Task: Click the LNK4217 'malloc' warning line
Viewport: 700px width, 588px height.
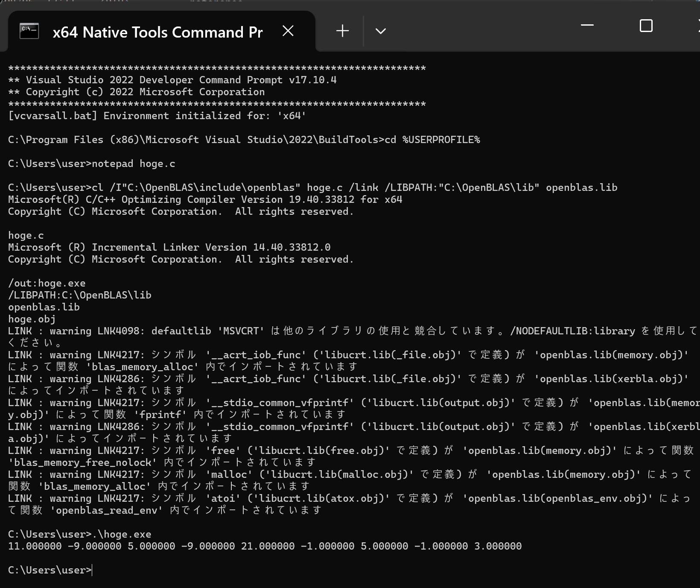Action: 350,480
